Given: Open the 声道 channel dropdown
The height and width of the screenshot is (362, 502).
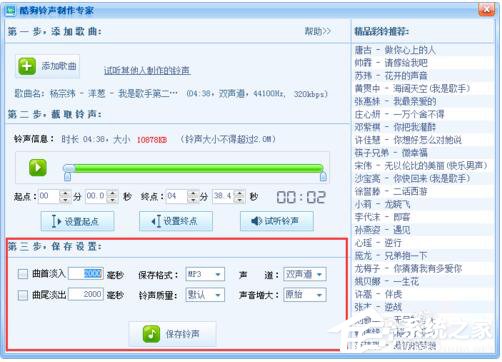Looking at the screenshot, I should click(x=305, y=274).
